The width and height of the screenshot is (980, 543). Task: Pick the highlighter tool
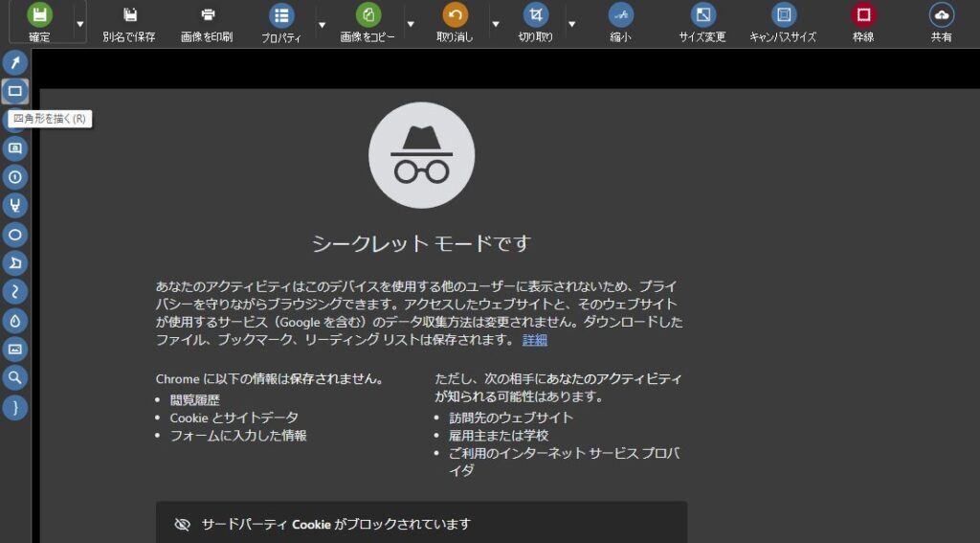pos(15,206)
